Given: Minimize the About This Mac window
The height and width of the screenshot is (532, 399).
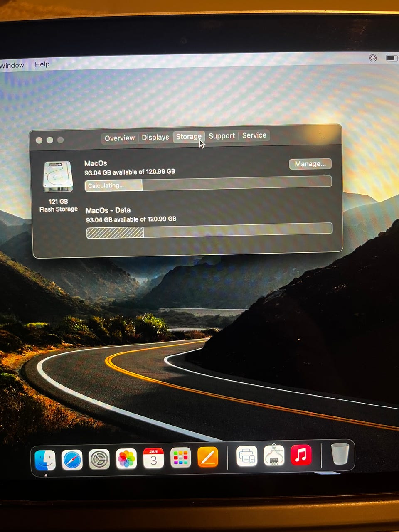Looking at the screenshot, I should coord(50,140).
